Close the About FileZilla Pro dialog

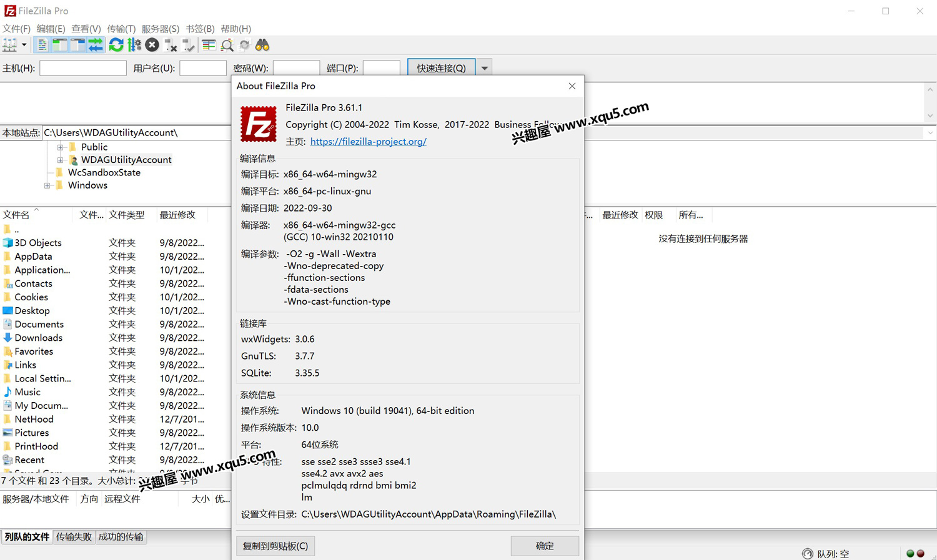tap(572, 86)
